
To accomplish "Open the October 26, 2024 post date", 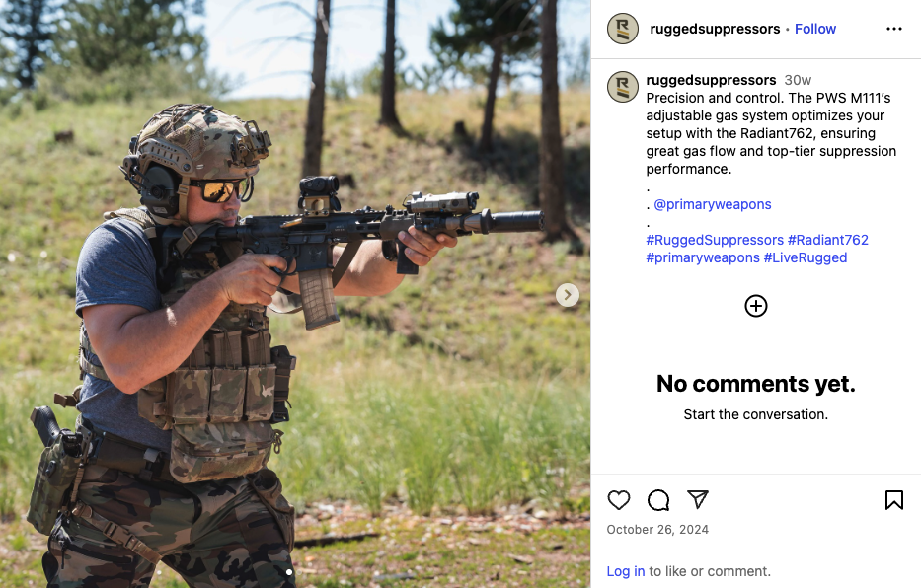I will point(657,530).
